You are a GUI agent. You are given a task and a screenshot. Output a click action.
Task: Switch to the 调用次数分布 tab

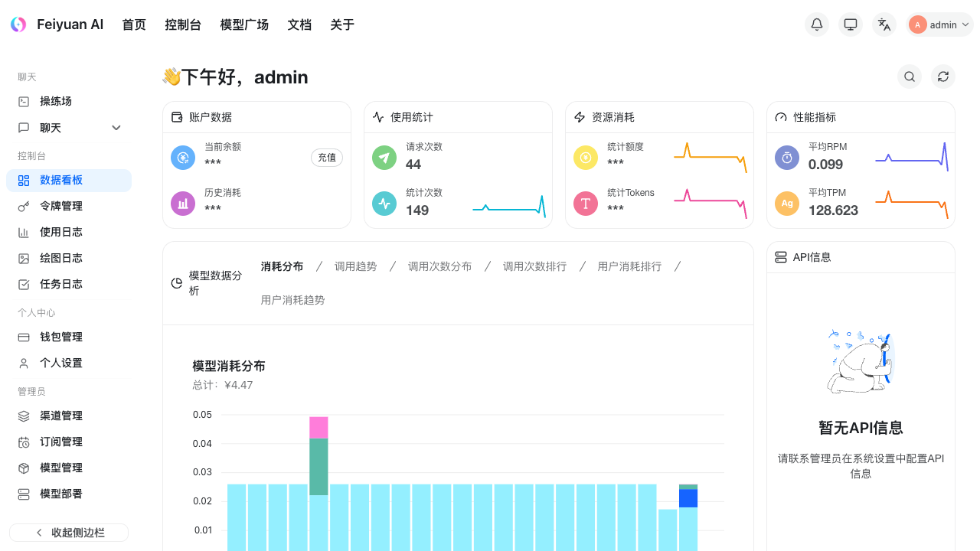pos(439,266)
